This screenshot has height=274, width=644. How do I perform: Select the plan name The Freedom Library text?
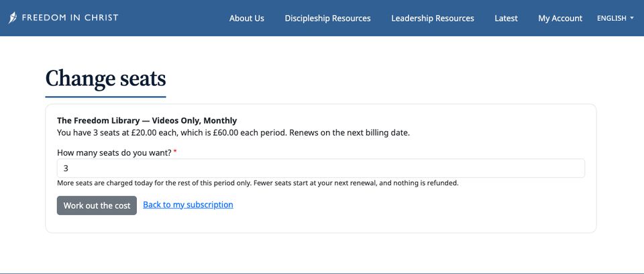pyautogui.click(x=147, y=120)
